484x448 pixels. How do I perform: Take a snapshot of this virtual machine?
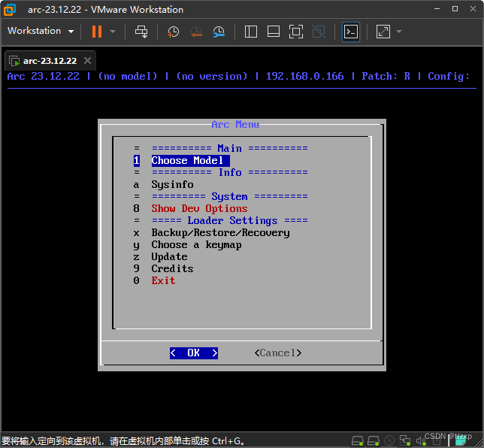pyautogui.click(x=173, y=32)
